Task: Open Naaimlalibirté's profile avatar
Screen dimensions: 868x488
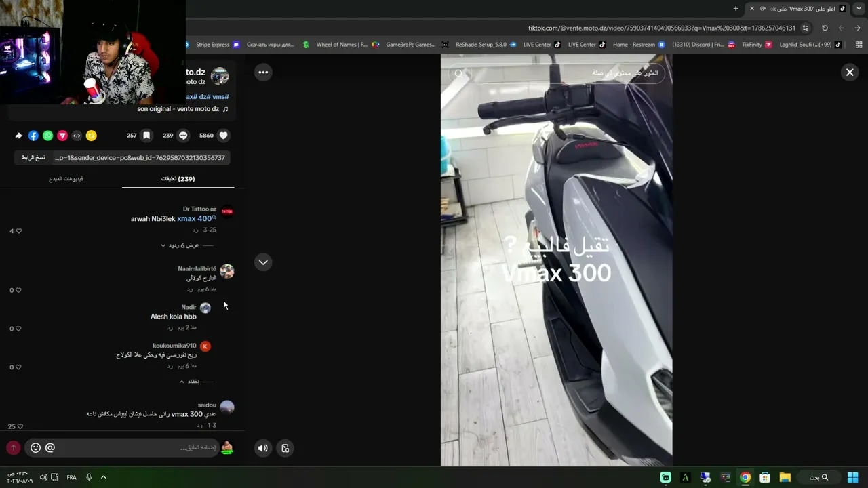Action: click(227, 272)
